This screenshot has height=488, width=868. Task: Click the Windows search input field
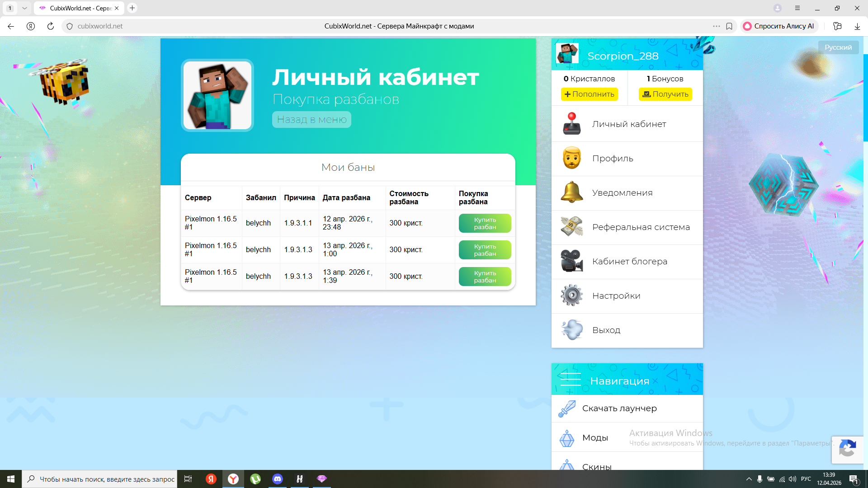tap(106, 479)
